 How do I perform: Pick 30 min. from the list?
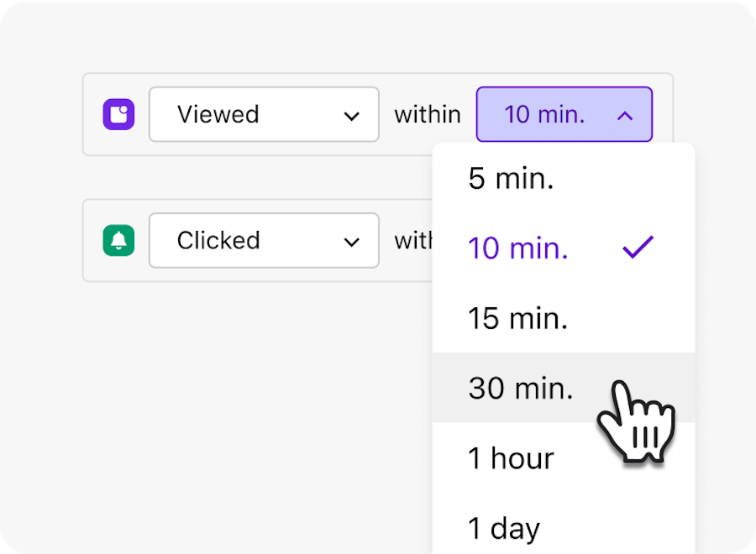tap(564, 387)
